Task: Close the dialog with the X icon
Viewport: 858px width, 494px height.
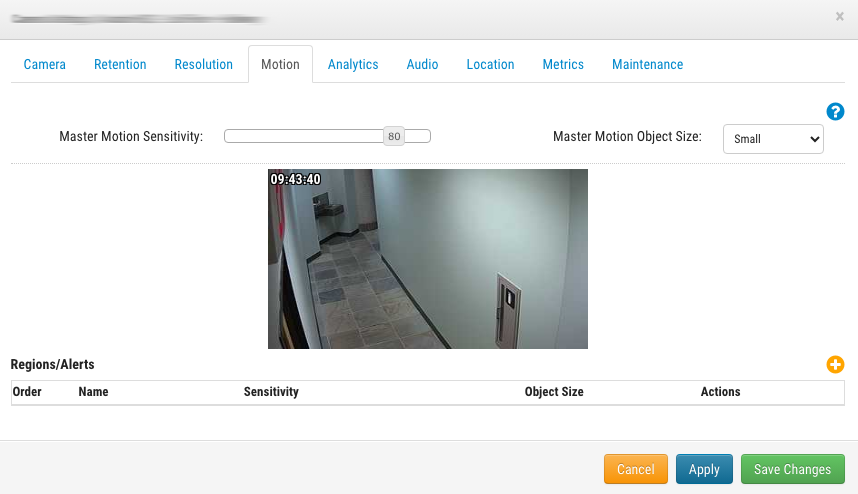Action: click(839, 17)
